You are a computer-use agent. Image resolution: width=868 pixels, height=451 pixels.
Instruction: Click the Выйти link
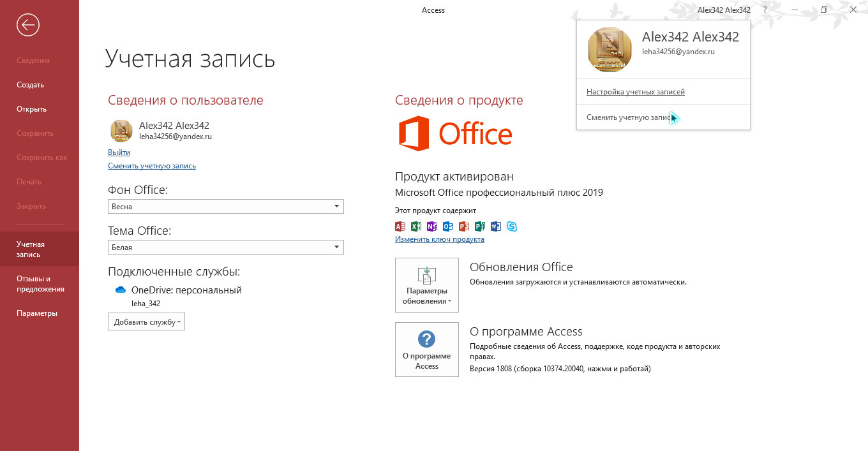pos(119,152)
